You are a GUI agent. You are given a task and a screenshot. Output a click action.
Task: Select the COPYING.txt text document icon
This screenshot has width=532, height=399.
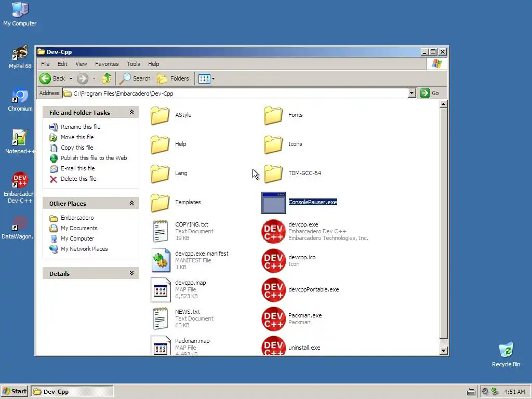[x=160, y=231]
